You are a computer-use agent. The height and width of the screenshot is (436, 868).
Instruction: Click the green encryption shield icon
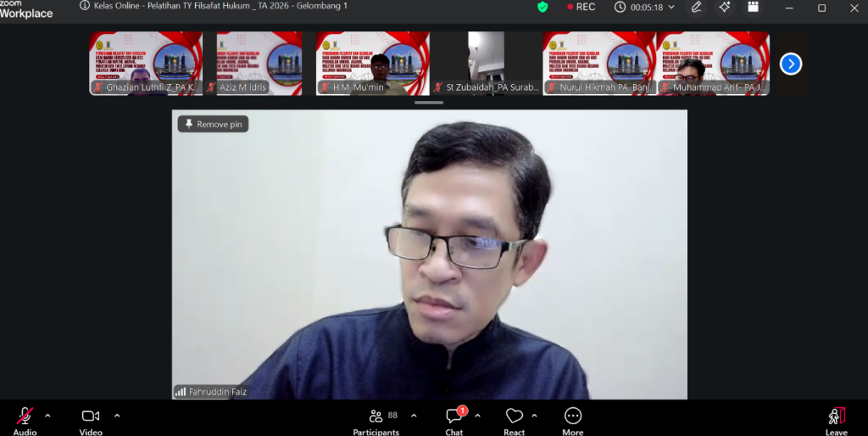tap(542, 7)
